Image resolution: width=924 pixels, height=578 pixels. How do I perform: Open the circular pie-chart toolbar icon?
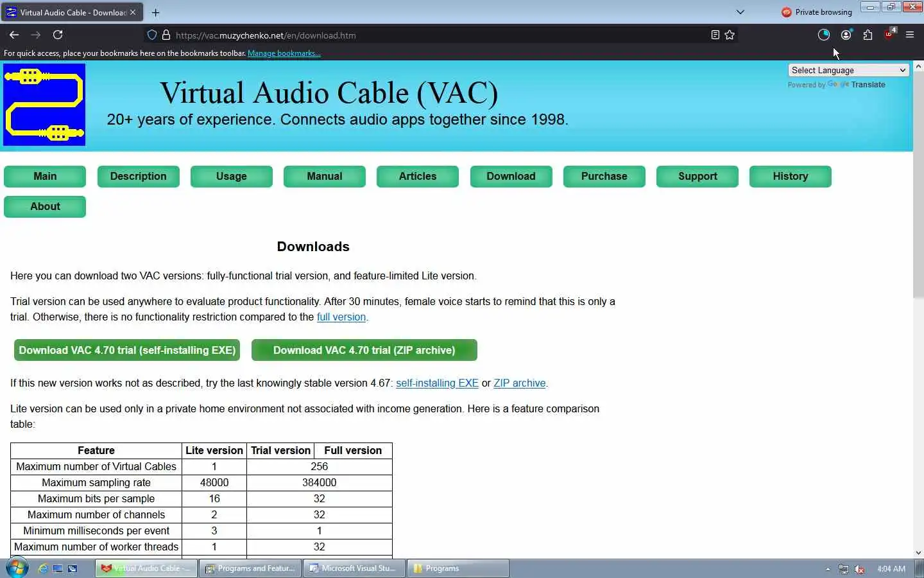click(824, 35)
